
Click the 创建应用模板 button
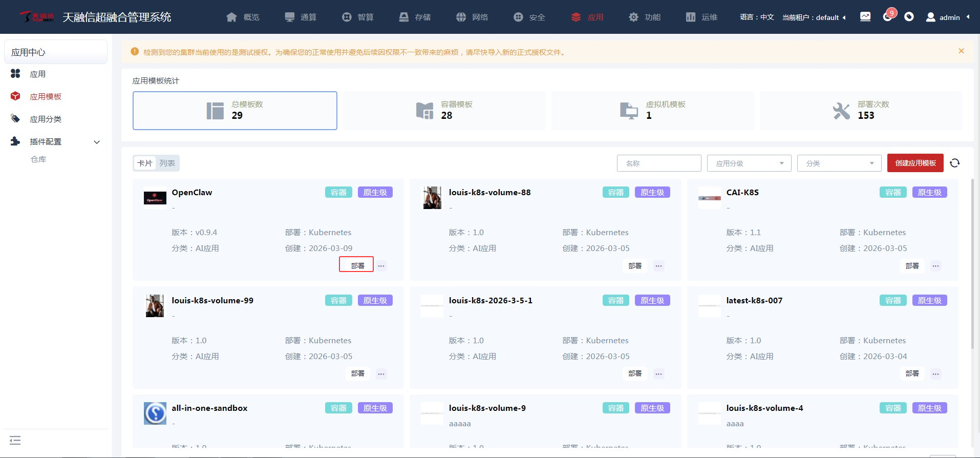[915, 163]
